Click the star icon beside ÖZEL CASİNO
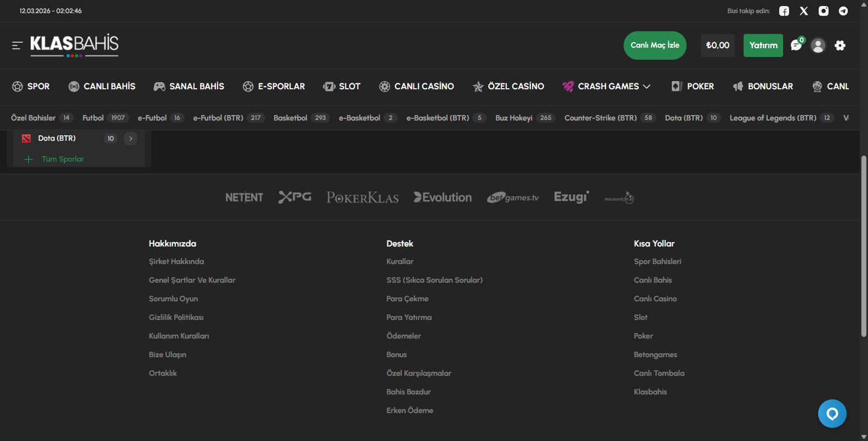The height and width of the screenshot is (441, 868). 478,87
